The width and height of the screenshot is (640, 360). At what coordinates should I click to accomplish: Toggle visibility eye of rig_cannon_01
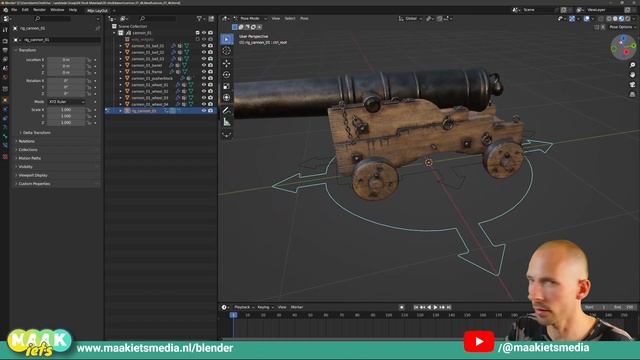(204, 111)
